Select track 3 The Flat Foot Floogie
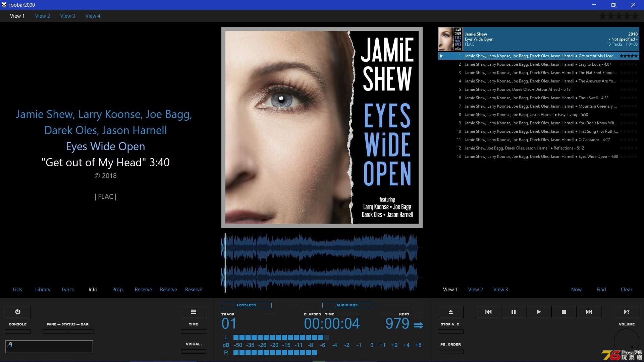 (538, 73)
